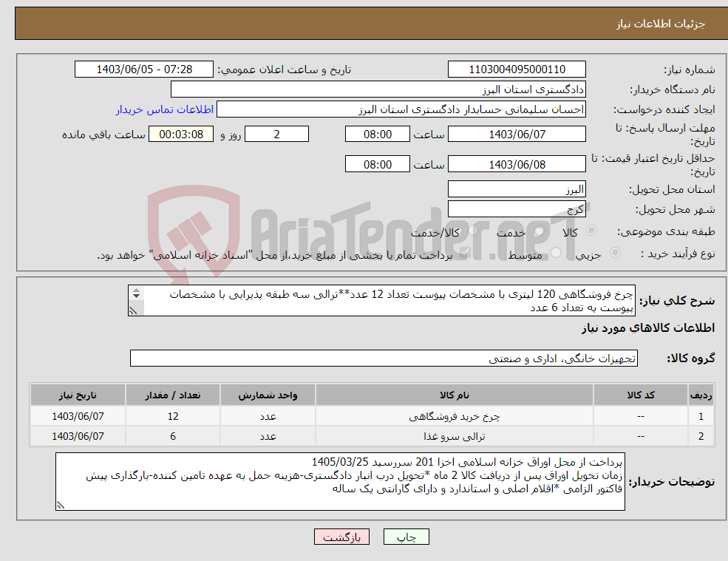Click resize handle of description box

click(133, 310)
